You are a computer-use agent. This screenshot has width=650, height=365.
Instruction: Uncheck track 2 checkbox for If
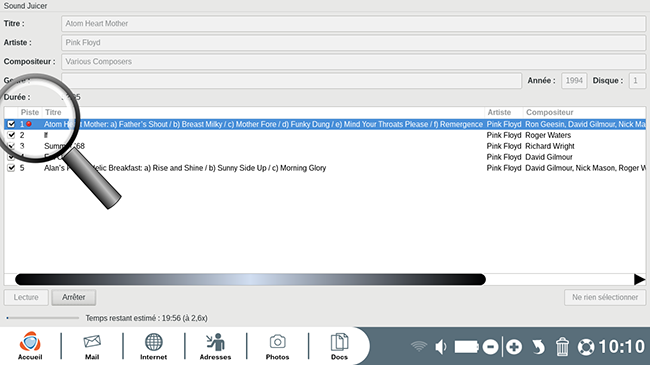click(12, 135)
